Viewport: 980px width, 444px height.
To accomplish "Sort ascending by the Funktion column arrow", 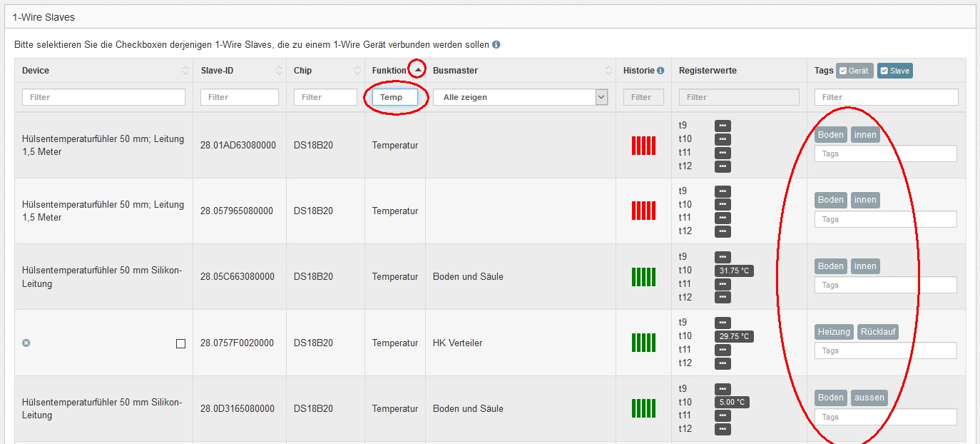I will click(x=418, y=70).
